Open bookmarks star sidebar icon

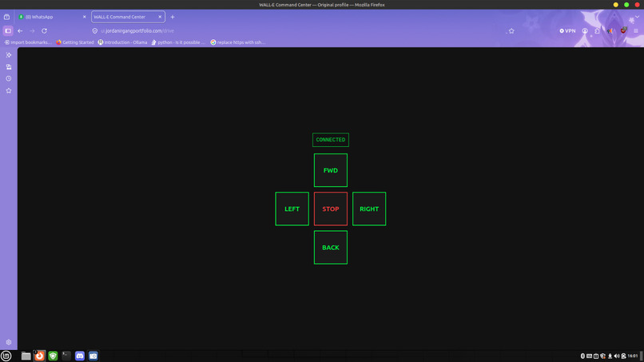pyautogui.click(x=9, y=90)
